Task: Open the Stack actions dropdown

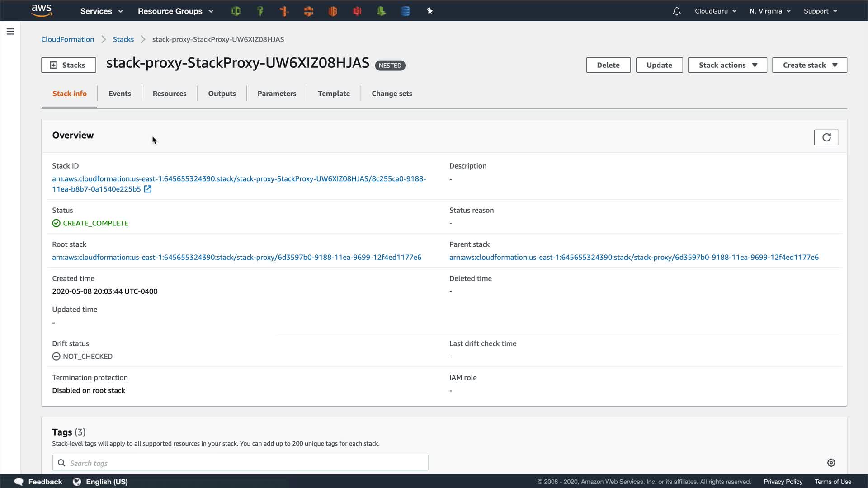Action: [727, 65]
